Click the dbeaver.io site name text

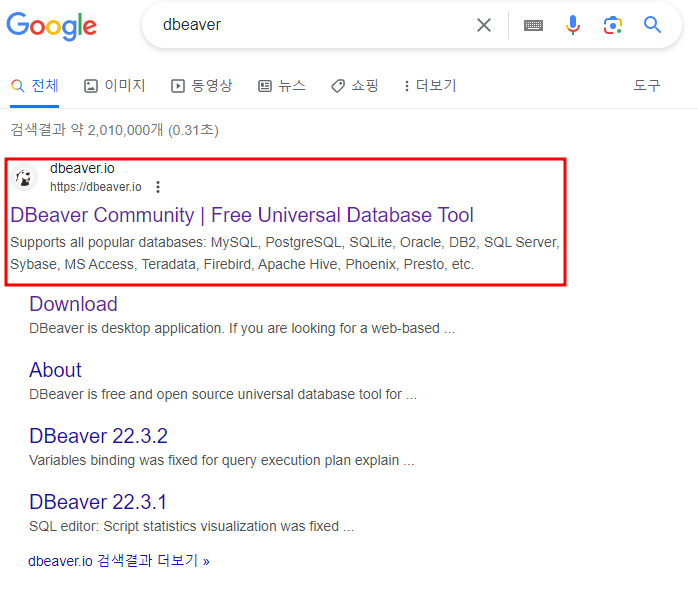point(82,168)
